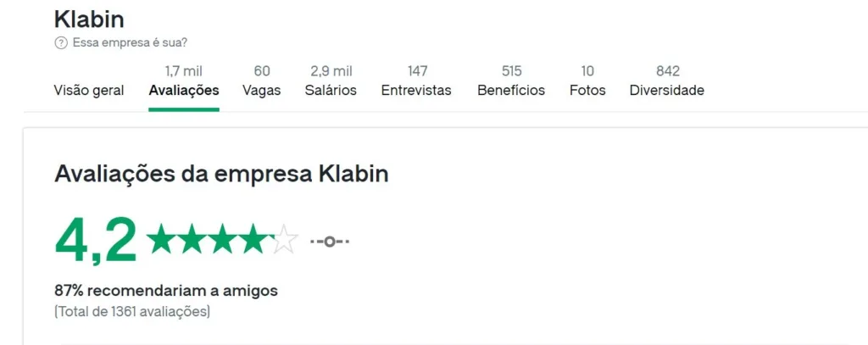Switch to the Vagas tab
Screen dimensions: 868x345
[x=261, y=81]
